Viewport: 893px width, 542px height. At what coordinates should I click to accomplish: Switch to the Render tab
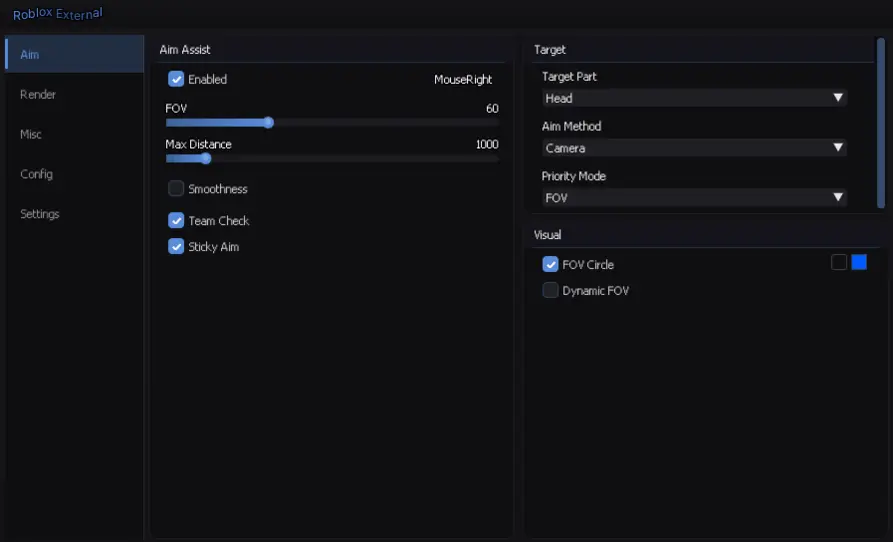(38, 94)
